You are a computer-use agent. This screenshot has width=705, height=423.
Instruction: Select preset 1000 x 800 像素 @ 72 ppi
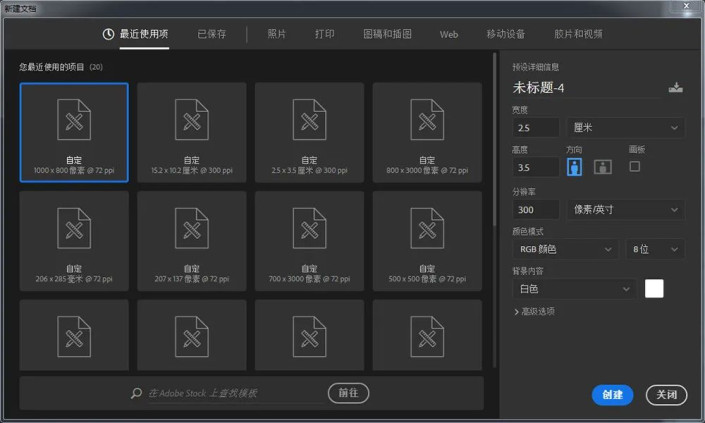(x=74, y=133)
